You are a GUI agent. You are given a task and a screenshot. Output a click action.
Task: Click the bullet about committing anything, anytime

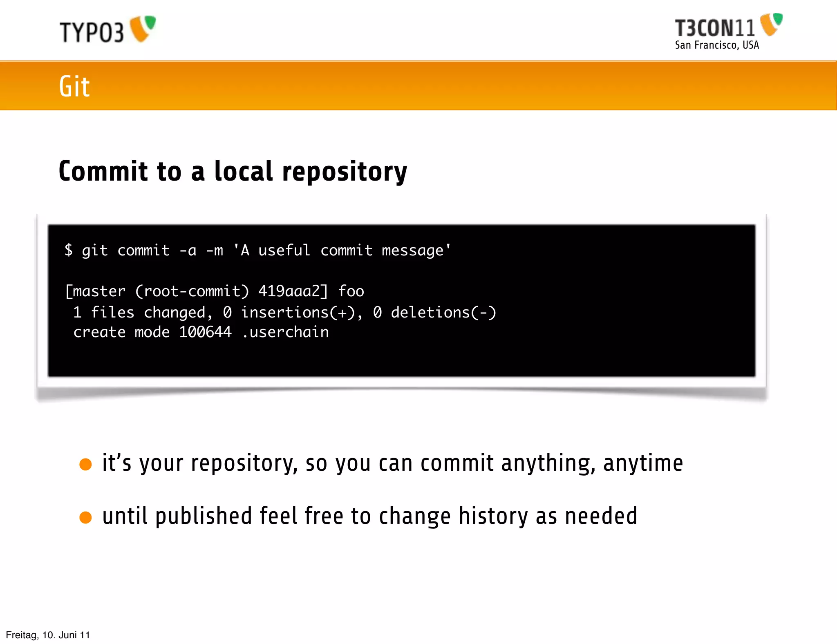pyautogui.click(x=392, y=463)
